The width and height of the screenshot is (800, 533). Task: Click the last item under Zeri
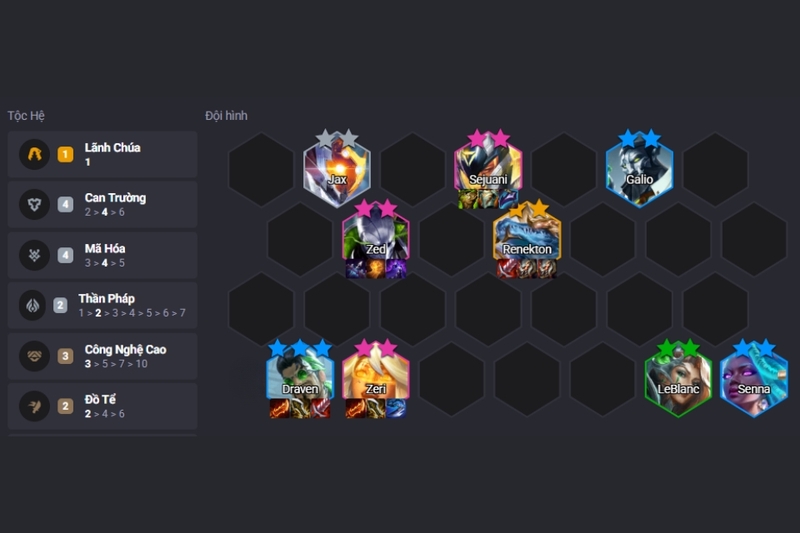tap(396, 409)
